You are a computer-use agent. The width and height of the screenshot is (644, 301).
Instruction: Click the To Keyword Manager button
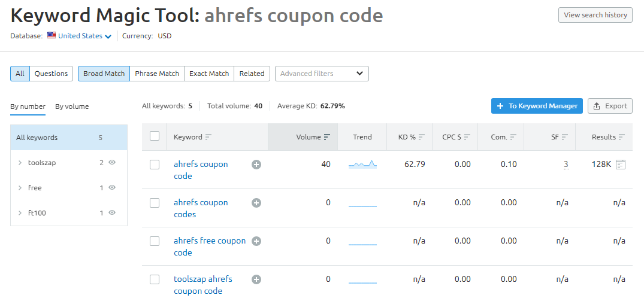tap(537, 106)
